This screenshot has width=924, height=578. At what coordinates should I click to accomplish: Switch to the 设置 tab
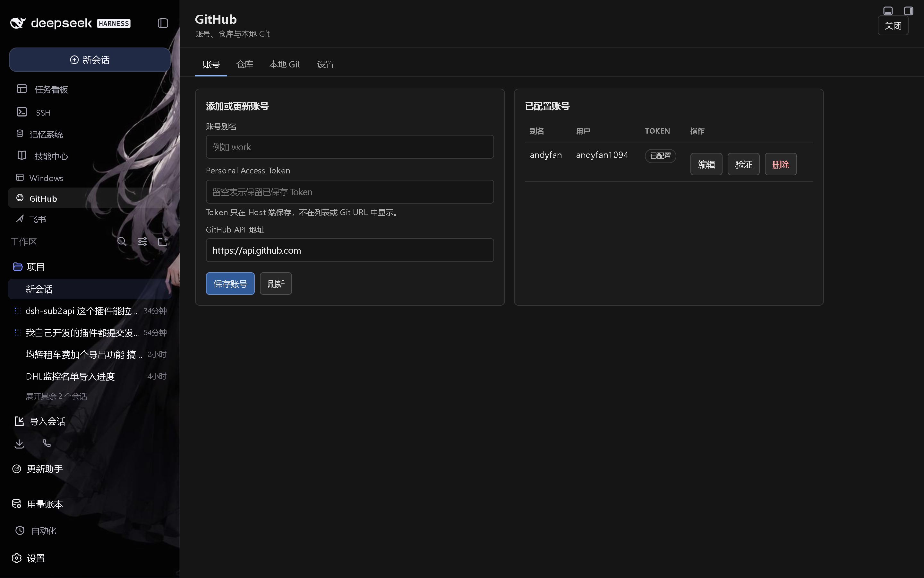click(325, 64)
